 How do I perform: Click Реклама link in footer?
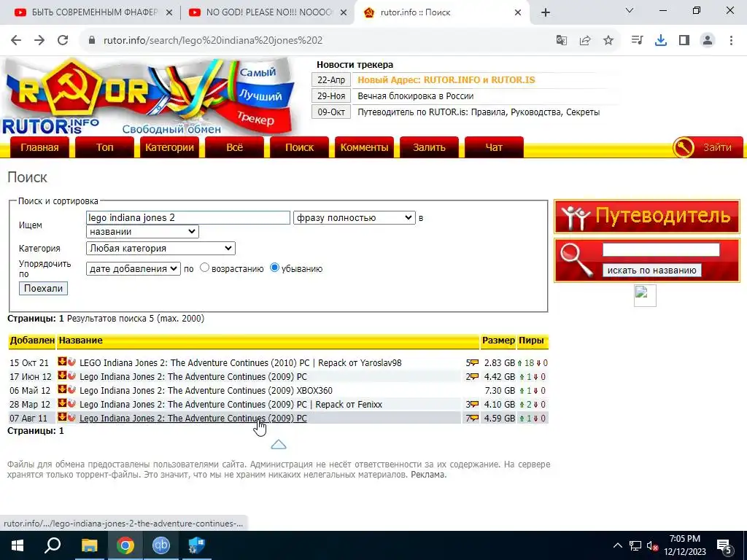428,474
